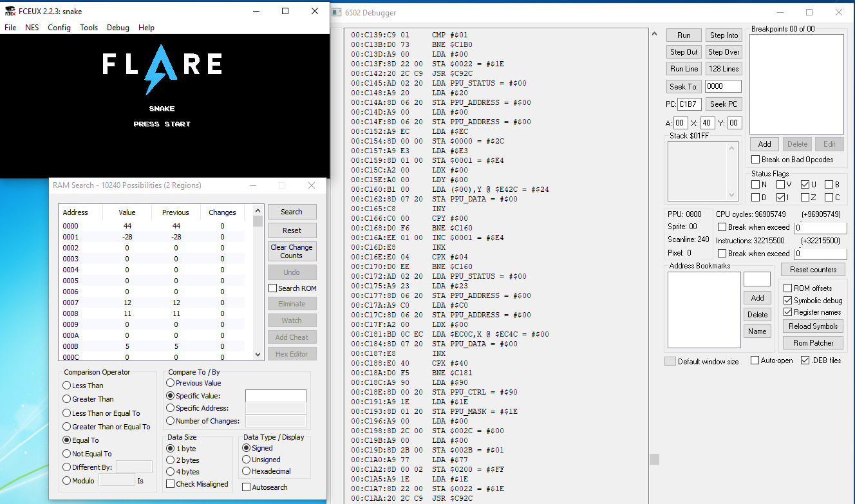The image size is (855, 504).
Task: Click the Rom Patcher button
Action: pos(814,343)
